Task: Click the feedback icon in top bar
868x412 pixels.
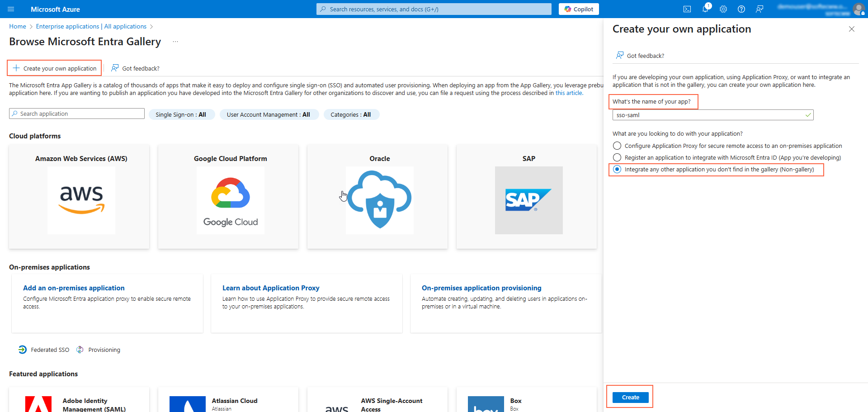Action: pos(759,9)
